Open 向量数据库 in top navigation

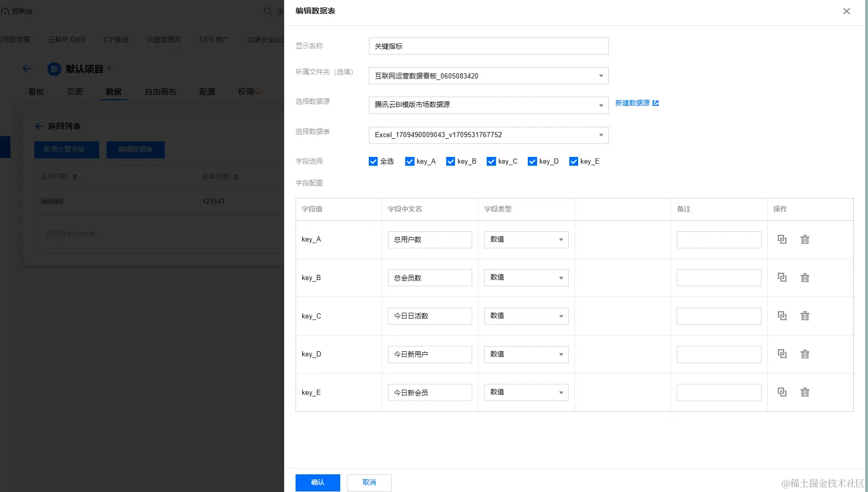coord(164,39)
